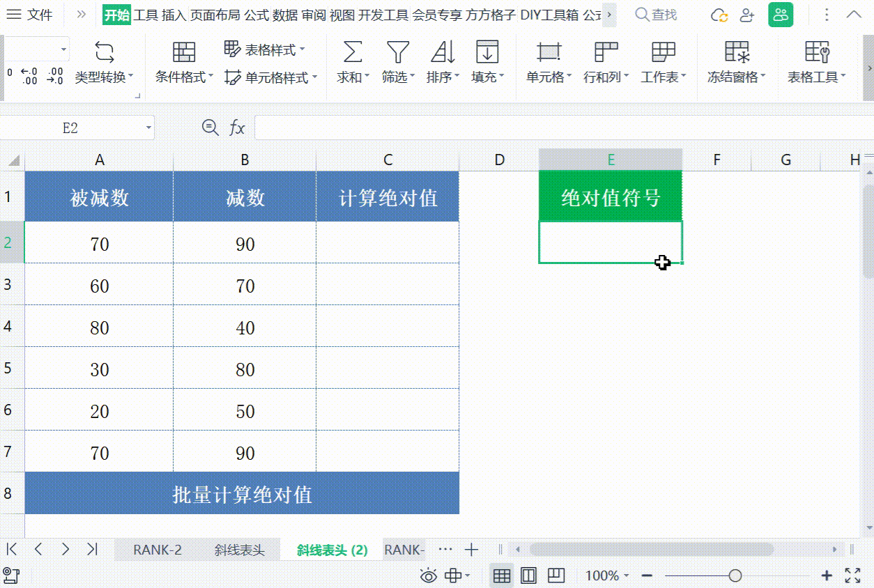Open the vertical three-dot more menu
The width and height of the screenshot is (874, 588).
point(827,15)
